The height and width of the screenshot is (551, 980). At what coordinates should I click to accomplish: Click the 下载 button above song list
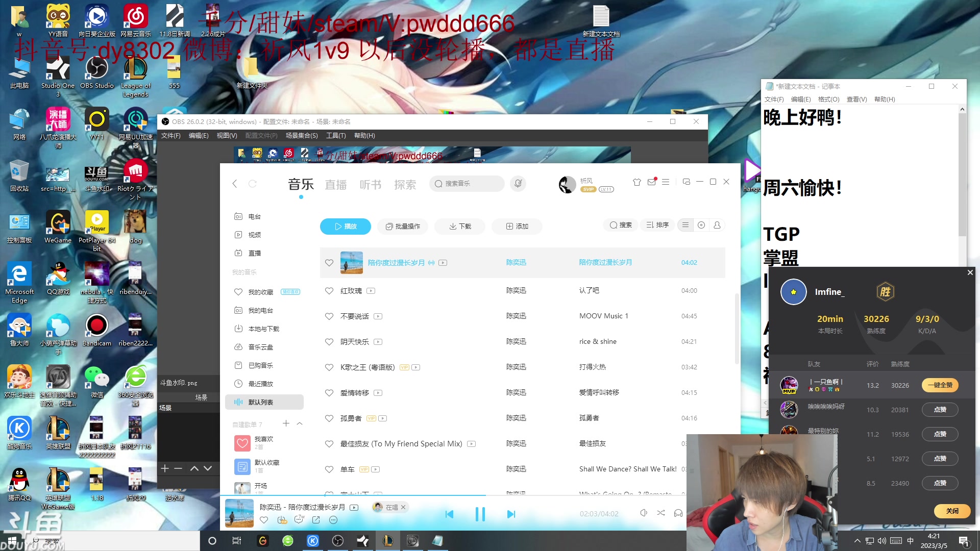coord(460,226)
